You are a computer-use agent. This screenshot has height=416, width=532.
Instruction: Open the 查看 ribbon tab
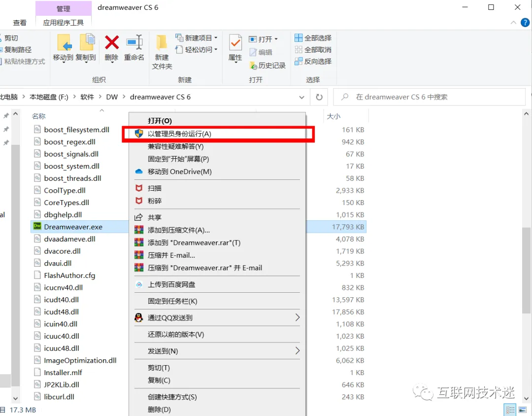tap(20, 23)
